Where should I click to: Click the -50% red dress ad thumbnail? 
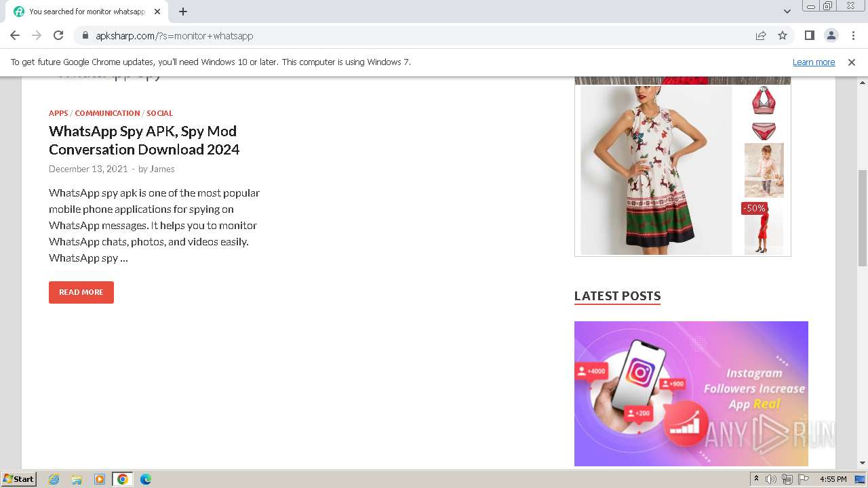click(764, 228)
